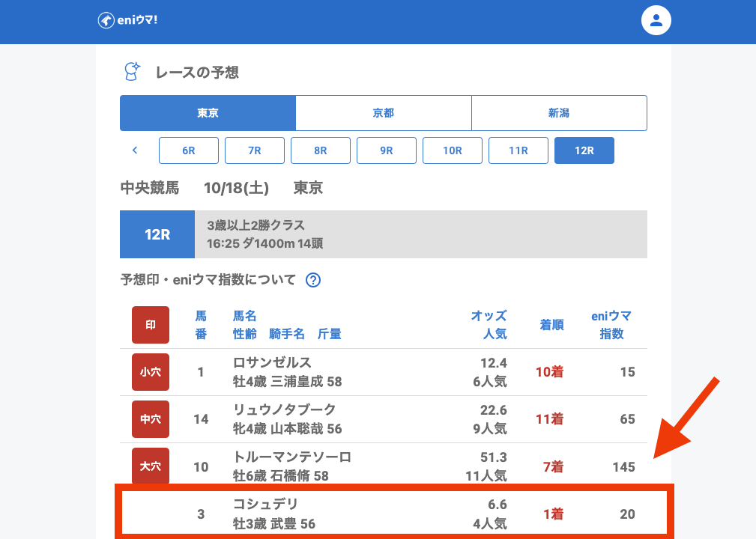Image resolution: width=756 pixels, height=539 pixels.
Task: Click the race prediction mascot icon
Action: click(133, 72)
